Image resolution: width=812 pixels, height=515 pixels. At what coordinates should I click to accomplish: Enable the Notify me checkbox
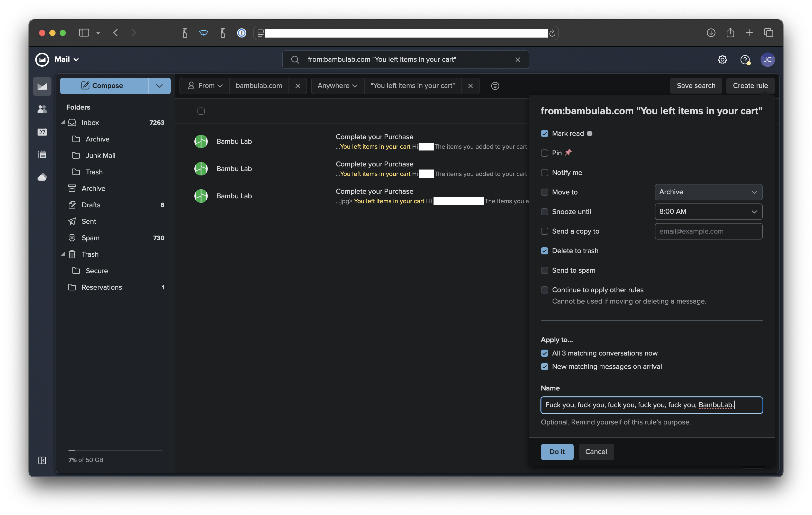[544, 173]
